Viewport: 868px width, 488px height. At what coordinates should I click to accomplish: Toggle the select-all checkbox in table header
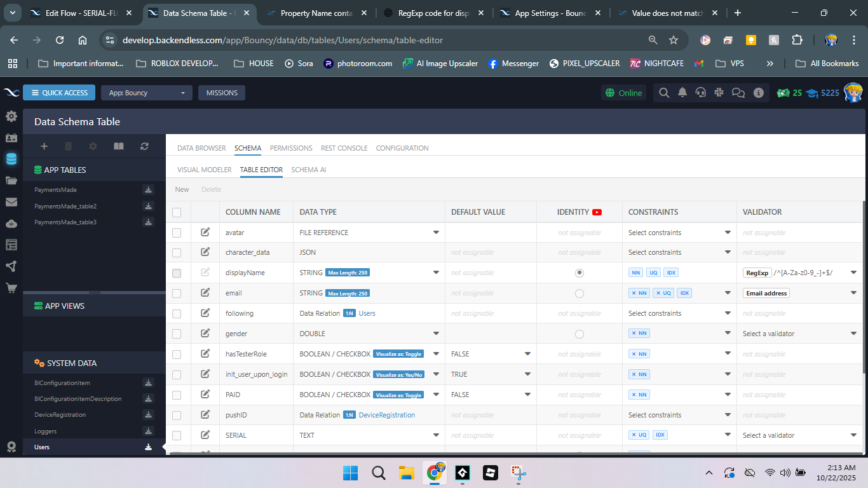click(177, 212)
